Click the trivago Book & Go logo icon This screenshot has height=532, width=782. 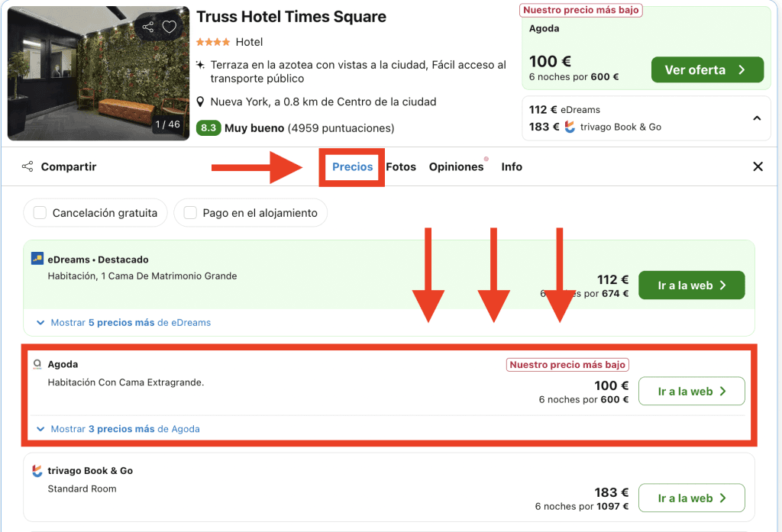click(37, 471)
